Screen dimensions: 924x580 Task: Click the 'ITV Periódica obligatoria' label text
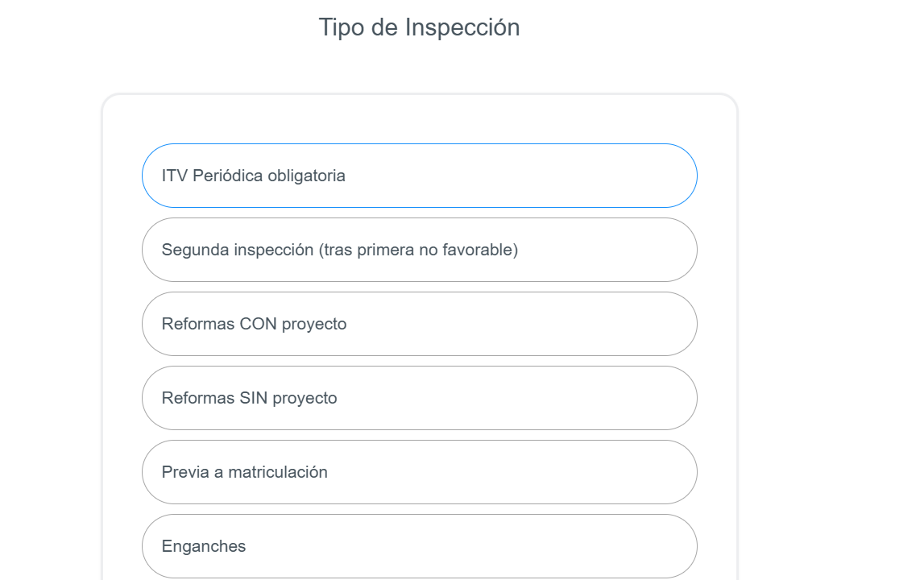tap(253, 176)
